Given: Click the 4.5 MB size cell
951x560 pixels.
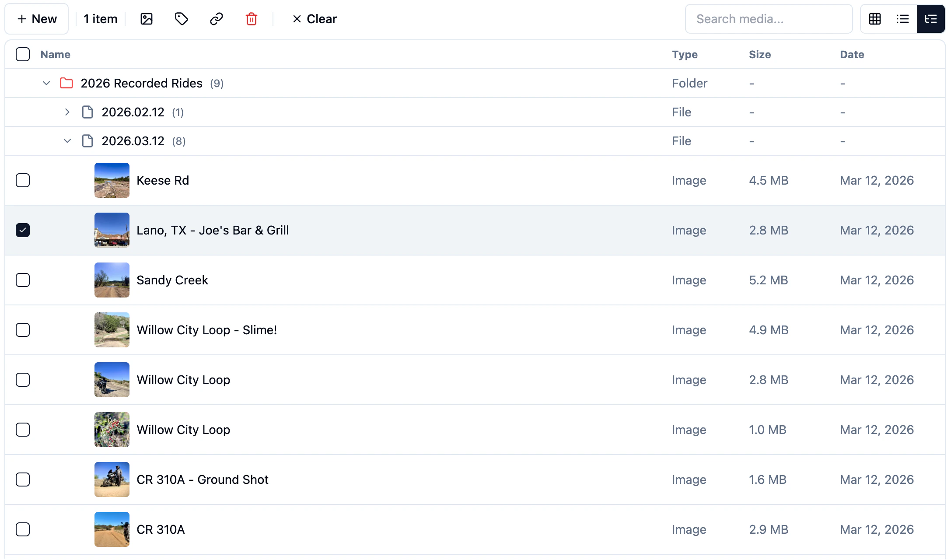Looking at the screenshot, I should point(769,180).
